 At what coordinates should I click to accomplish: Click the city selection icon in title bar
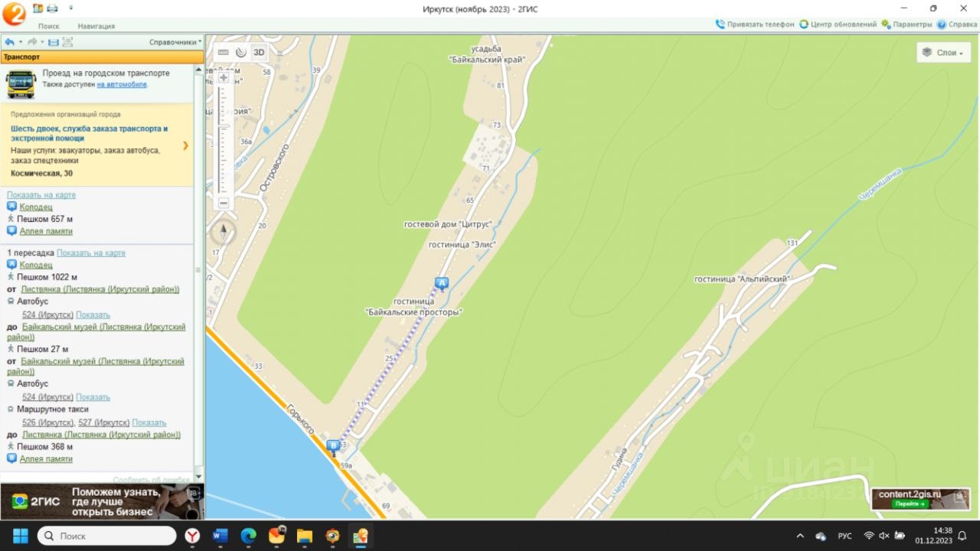point(38,8)
